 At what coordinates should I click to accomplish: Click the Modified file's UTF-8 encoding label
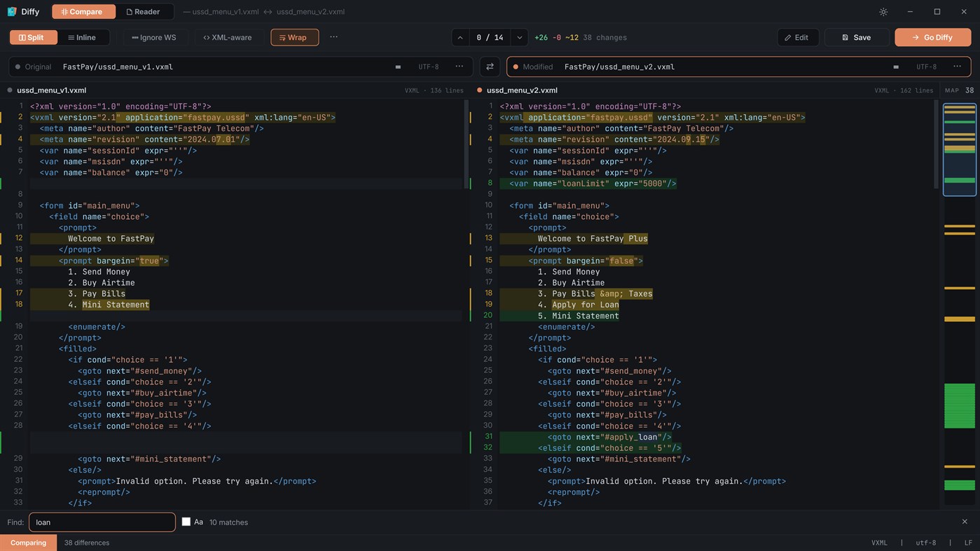(x=927, y=67)
